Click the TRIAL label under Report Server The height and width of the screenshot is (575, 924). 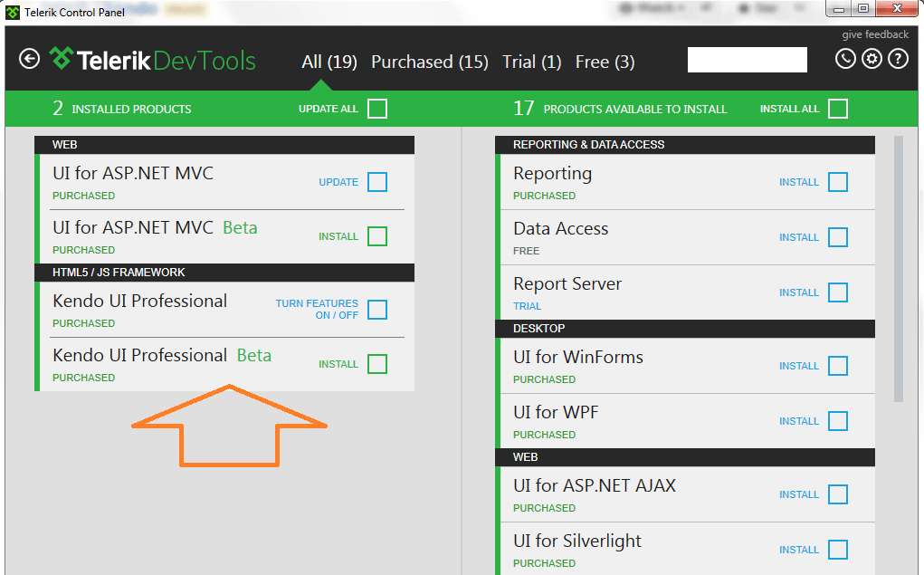(527, 306)
